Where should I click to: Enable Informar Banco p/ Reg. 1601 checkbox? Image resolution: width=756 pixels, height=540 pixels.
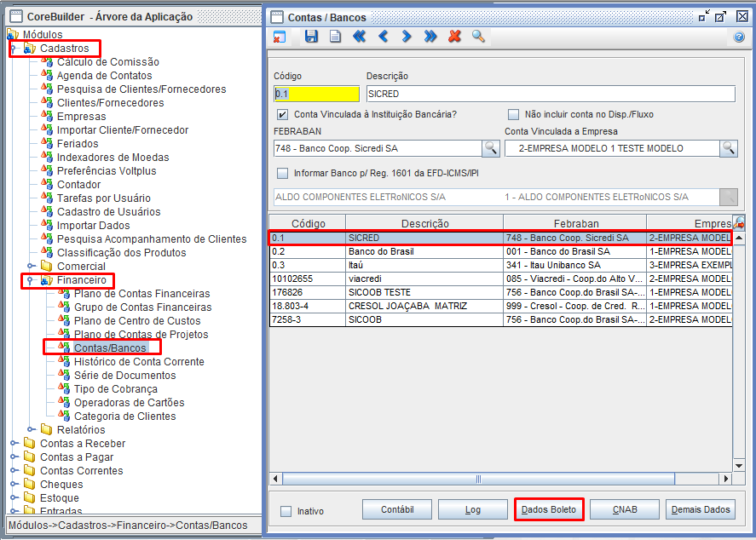(x=282, y=173)
